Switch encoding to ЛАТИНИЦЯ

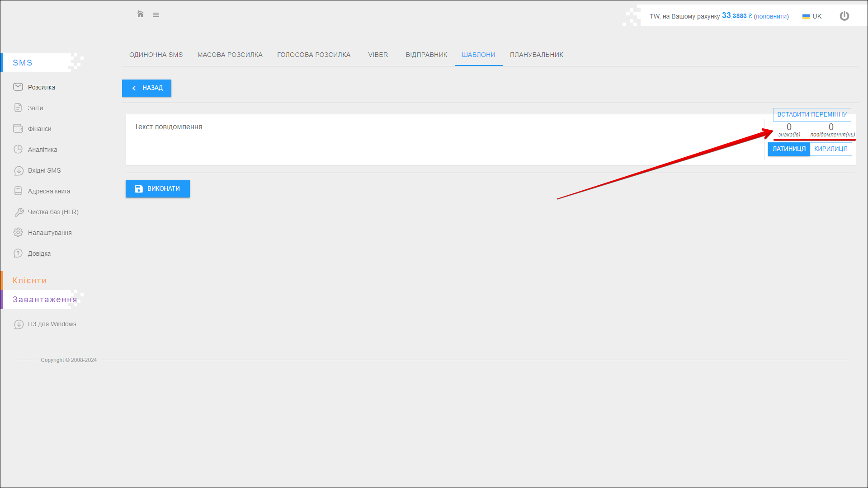pyautogui.click(x=789, y=149)
